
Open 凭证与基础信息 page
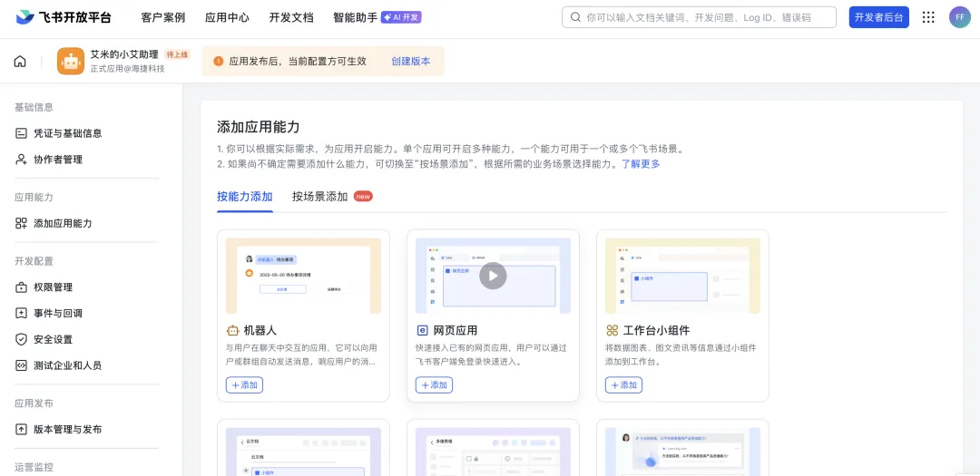pyautogui.click(x=67, y=133)
